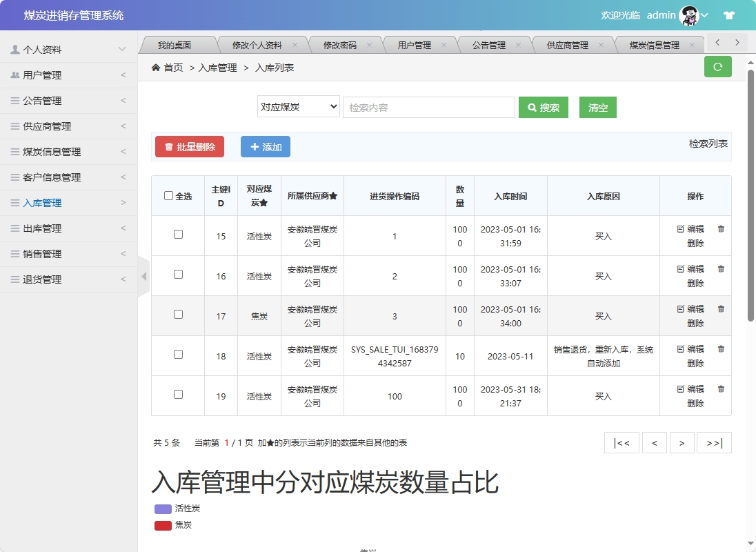The width and height of the screenshot is (756, 552).
Task: Select the edit icon for record 15
Action: [x=682, y=228]
